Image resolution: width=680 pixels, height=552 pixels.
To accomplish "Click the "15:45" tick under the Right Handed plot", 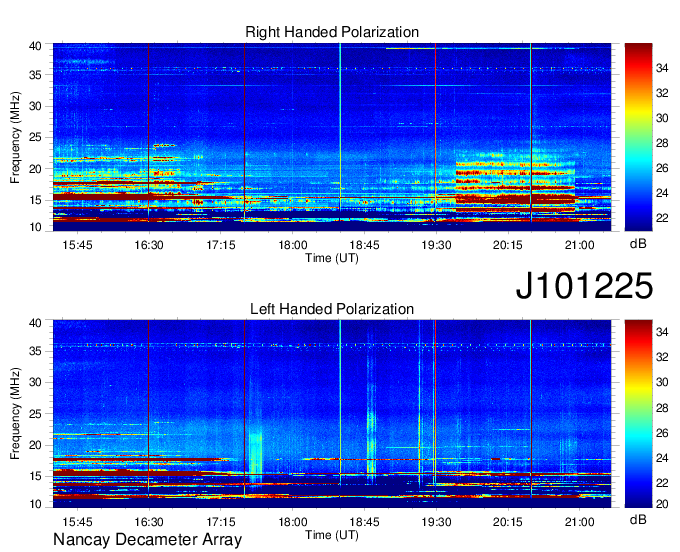I will point(77,245).
